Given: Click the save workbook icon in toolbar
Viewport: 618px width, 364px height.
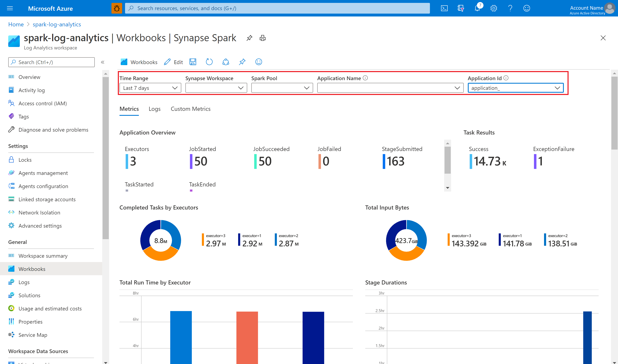Looking at the screenshot, I should click(x=193, y=62).
